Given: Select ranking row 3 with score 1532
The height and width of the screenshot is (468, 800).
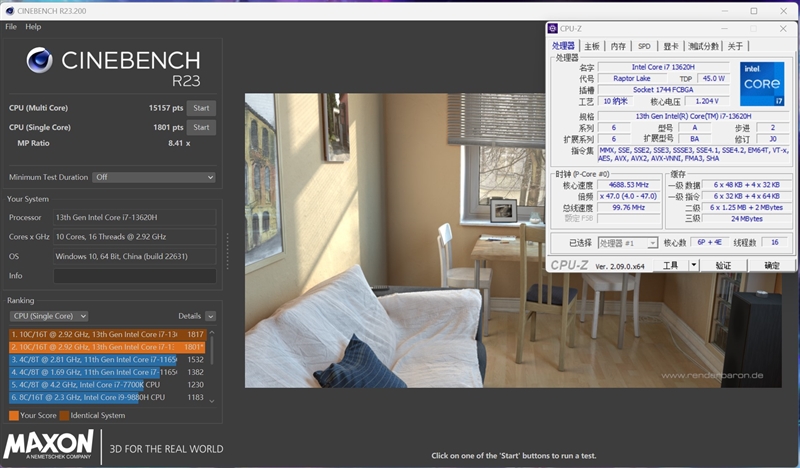Looking at the screenshot, I should tap(107, 359).
